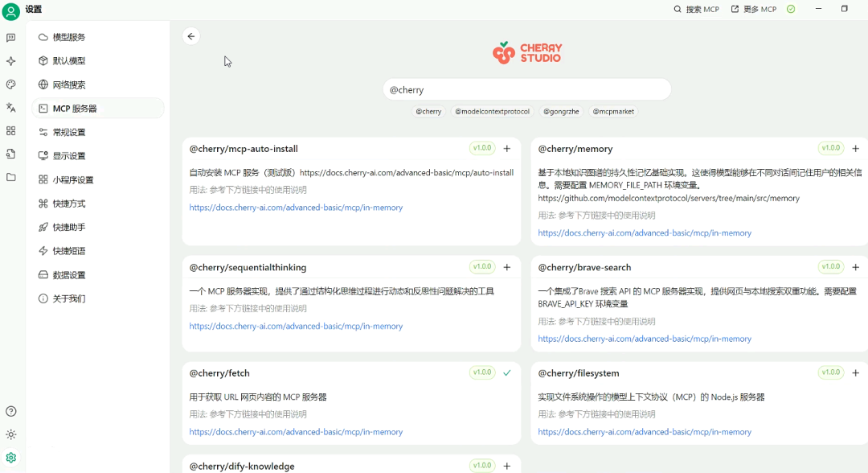The width and height of the screenshot is (868, 473).
Task: Open docs link in memory card
Action: (645, 233)
